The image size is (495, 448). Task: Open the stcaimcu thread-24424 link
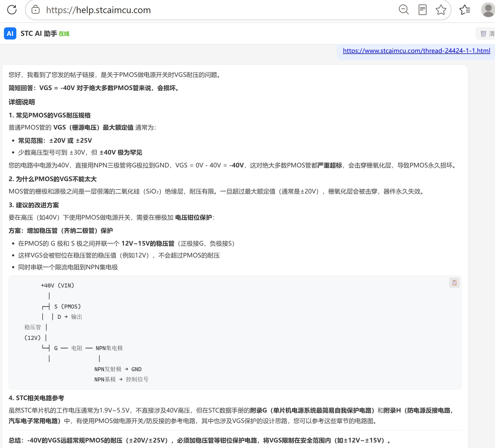click(416, 51)
